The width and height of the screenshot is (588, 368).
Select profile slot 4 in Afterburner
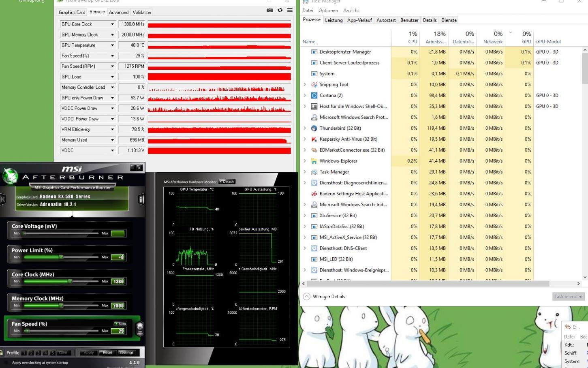coord(45,353)
